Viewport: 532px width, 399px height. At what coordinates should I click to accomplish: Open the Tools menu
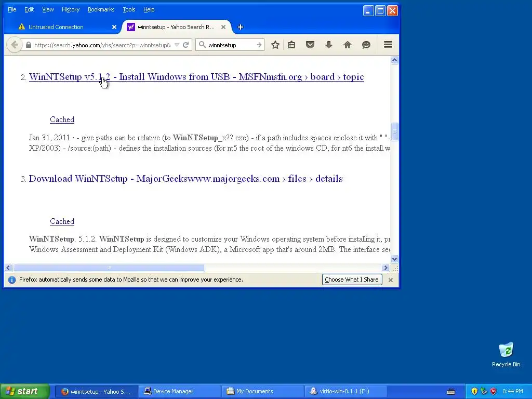point(129,9)
